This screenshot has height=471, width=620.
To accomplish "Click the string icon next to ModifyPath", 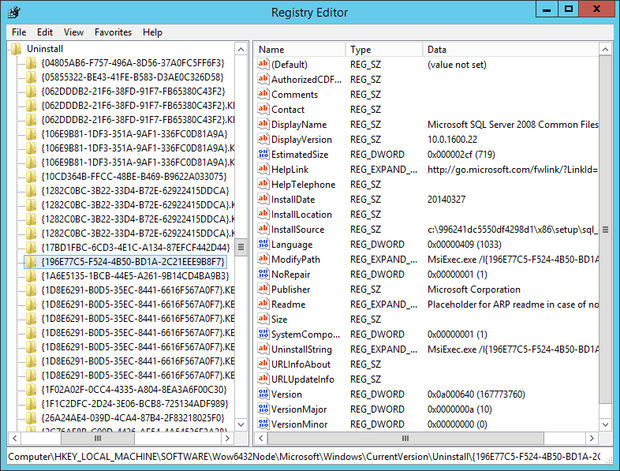I will point(263,259).
